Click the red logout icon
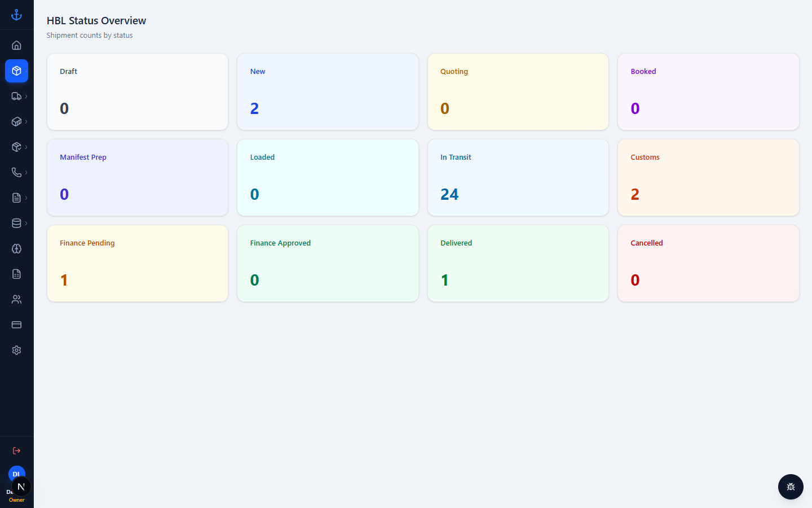 pyautogui.click(x=16, y=450)
